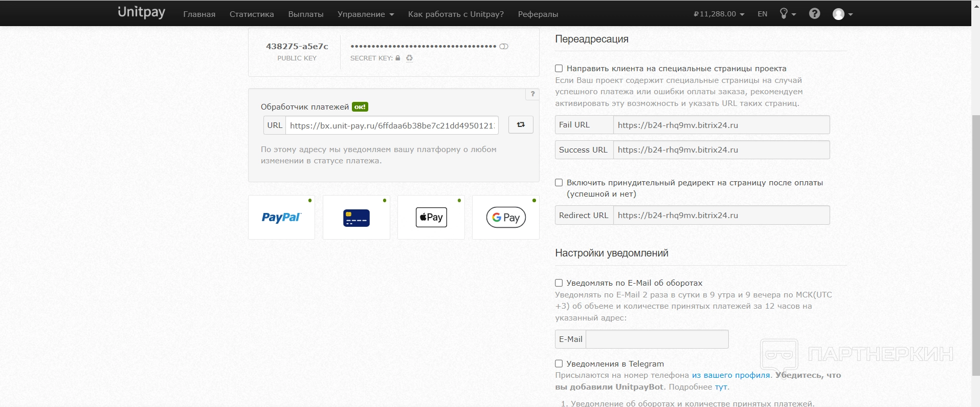Open the 'Главная' nav item
Image resolution: width=980 pixels, height=407 pixels.
(199, 14)
